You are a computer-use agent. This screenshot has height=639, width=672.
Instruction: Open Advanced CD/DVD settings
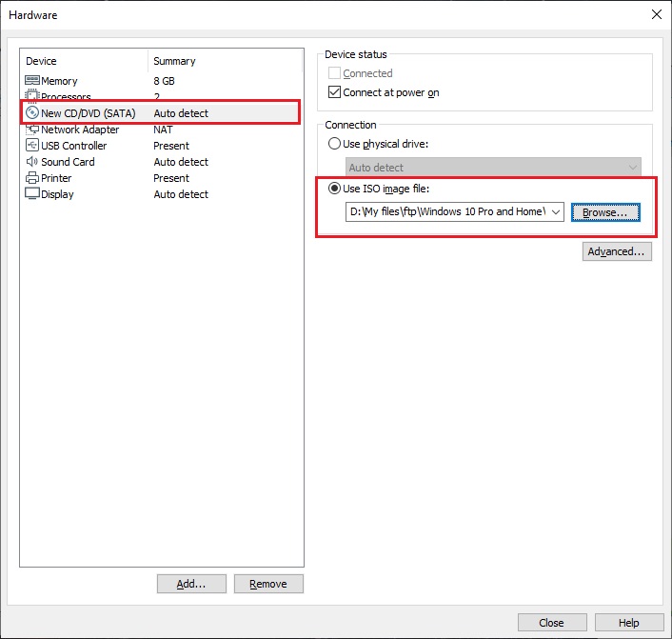pos(617,251)
